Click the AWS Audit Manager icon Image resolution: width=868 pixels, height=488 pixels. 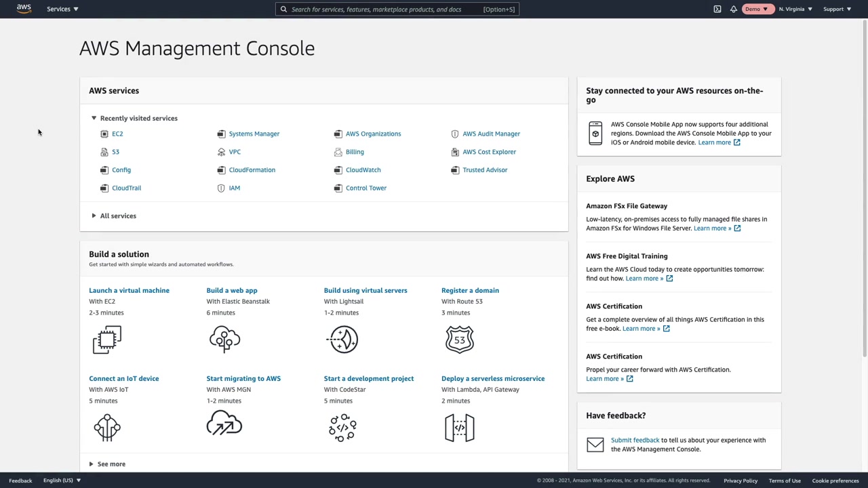coord(455,134)
